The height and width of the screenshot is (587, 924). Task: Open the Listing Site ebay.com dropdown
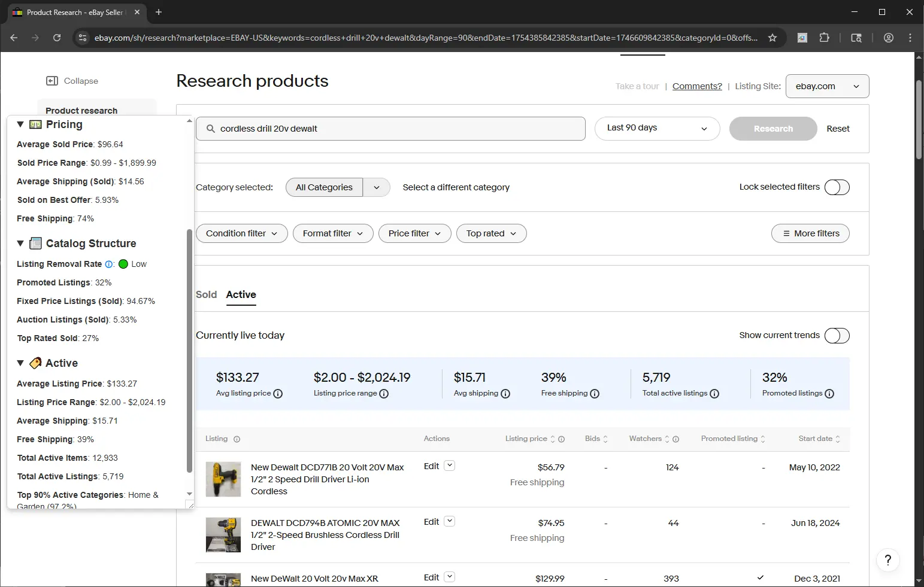point(827,86)
